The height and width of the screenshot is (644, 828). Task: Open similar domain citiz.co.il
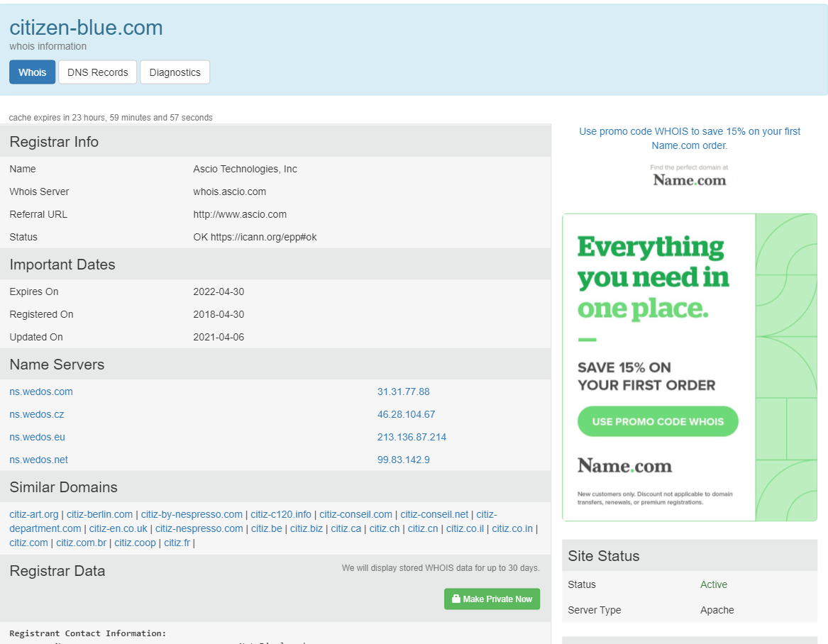tap(465, 528)
